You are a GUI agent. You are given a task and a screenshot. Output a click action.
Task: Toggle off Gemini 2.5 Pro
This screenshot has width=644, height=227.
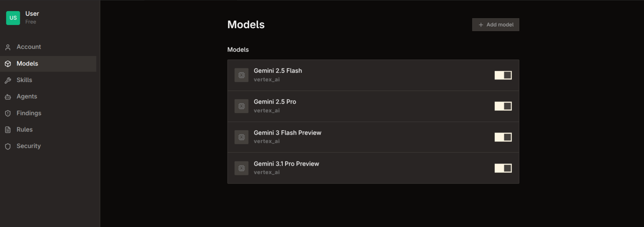click(x=503, y=106)
